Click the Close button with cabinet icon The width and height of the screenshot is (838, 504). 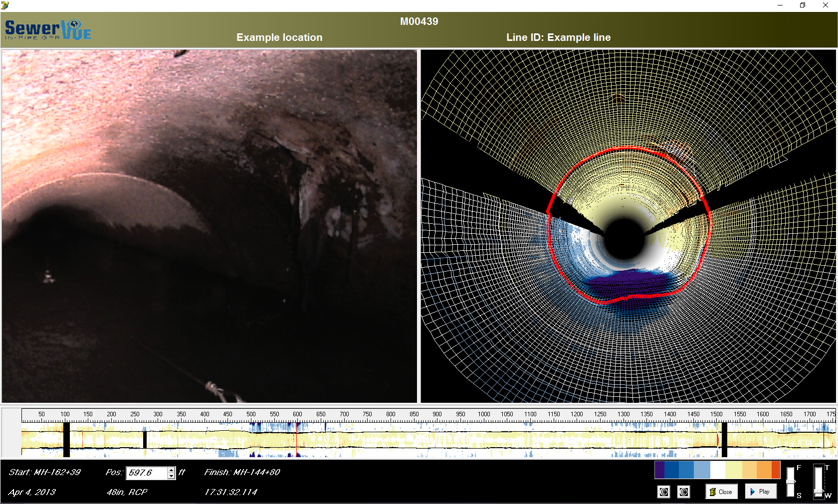[721, 492]
